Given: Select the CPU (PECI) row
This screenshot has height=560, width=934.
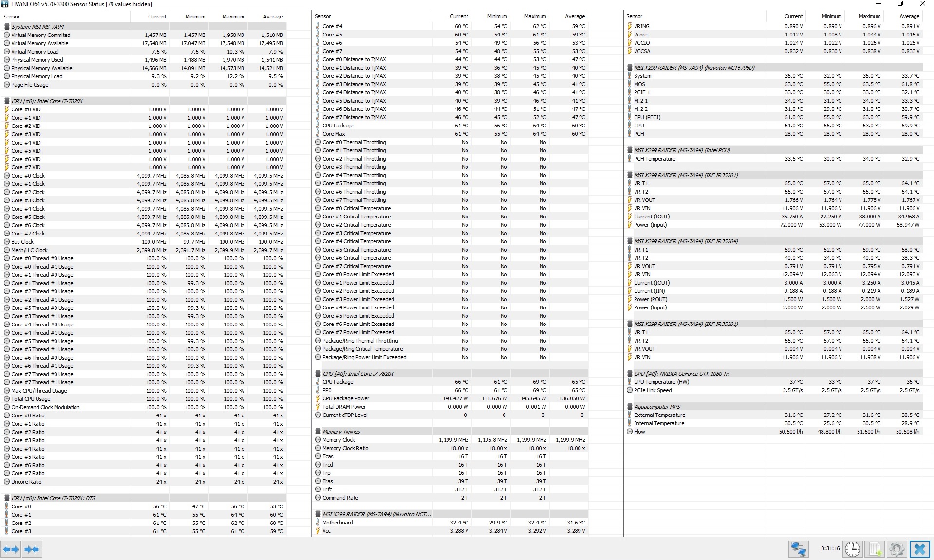Looking at the screenshot, I should pos(774,117).
